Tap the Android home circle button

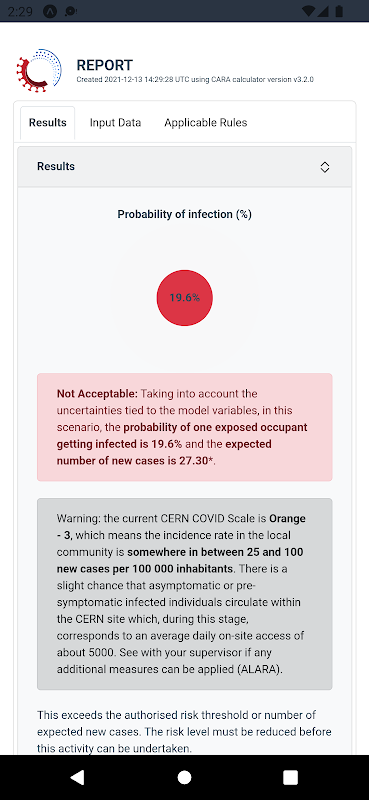pyautogui.click(x=184, y=777)
